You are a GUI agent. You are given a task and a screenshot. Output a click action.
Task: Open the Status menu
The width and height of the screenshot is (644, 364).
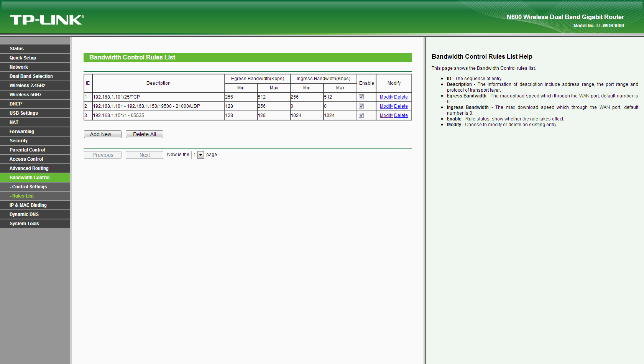click(x=35, y=49)
